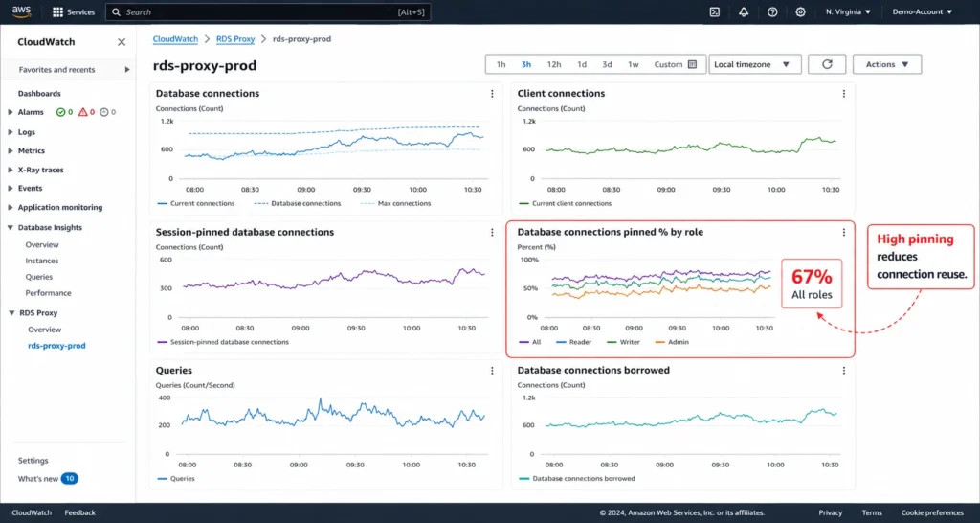Open the AWS home logo
The width and height of the screenshot is (980, 523).
coord(21,11)
